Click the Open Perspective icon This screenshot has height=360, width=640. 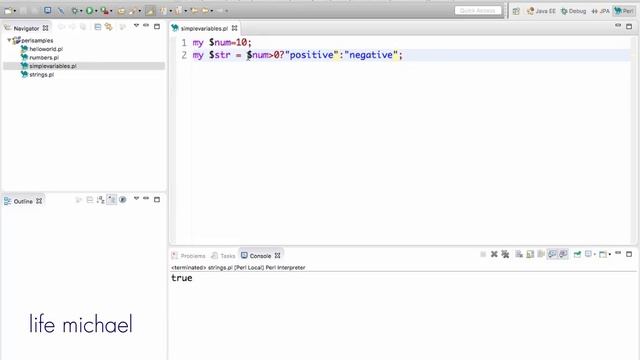[x=516, y=11]
